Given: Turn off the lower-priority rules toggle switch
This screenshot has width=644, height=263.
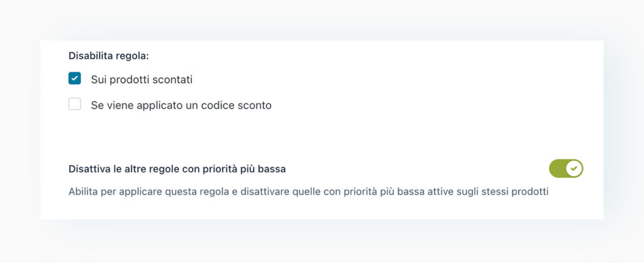Looking at the screenshot, I should 565,169.
